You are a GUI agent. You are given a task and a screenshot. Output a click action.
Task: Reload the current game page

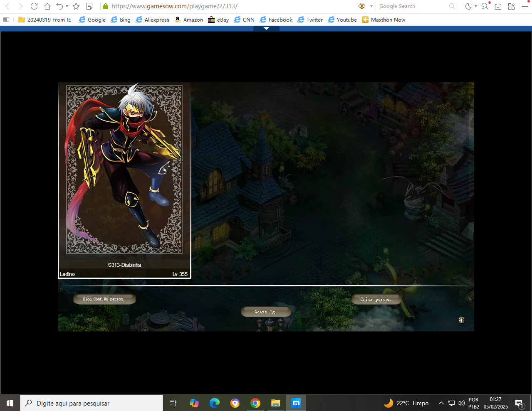(34, 6)
